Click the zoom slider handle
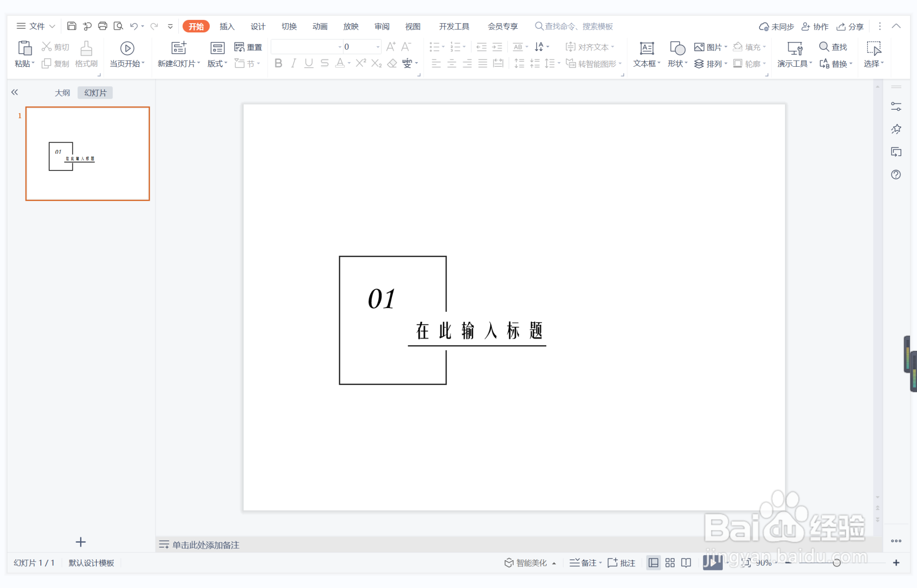The image size is (917, 588). click(x=836, y=563)
